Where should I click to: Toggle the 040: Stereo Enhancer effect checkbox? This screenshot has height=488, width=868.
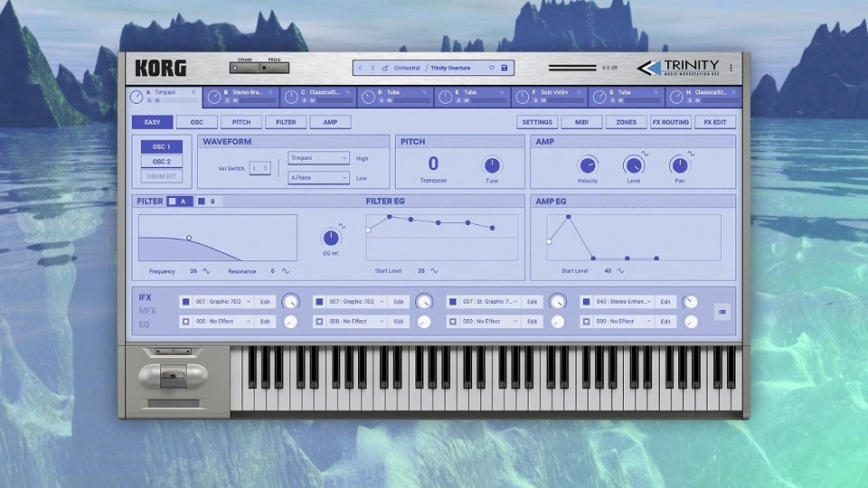586,302
